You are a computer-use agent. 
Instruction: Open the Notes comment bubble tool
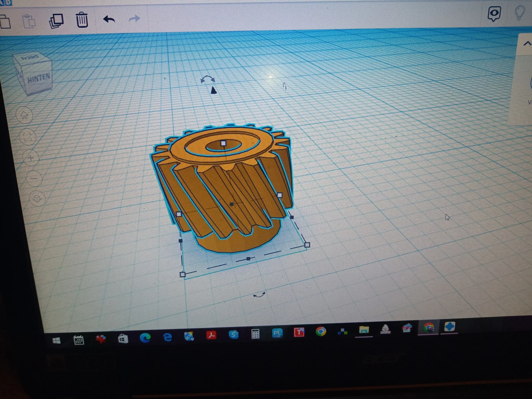[494, 14]
